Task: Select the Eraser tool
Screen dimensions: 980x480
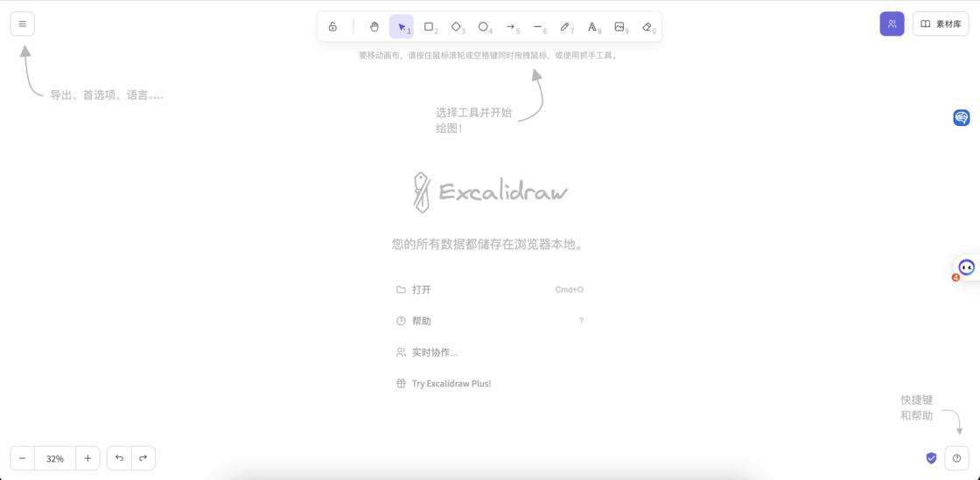Action: (647, 27)
